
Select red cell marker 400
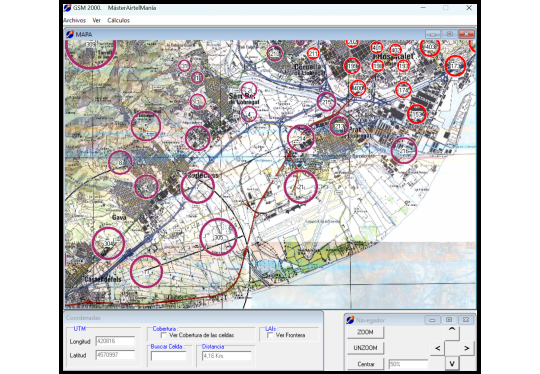(x=358, y=88)
